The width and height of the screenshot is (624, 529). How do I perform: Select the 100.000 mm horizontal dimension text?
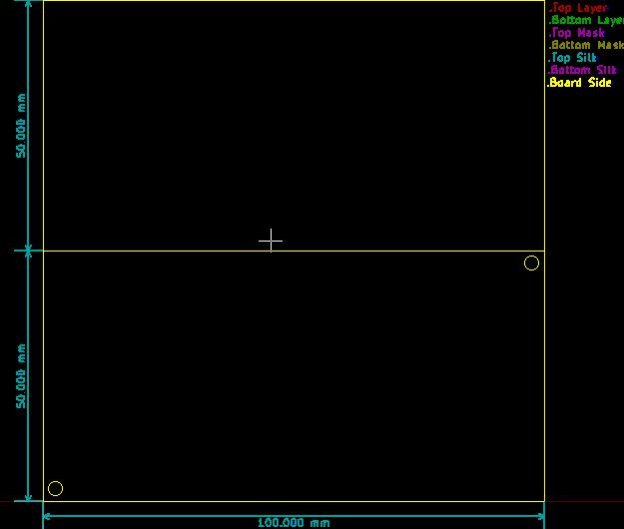click(x=293, y=522)
